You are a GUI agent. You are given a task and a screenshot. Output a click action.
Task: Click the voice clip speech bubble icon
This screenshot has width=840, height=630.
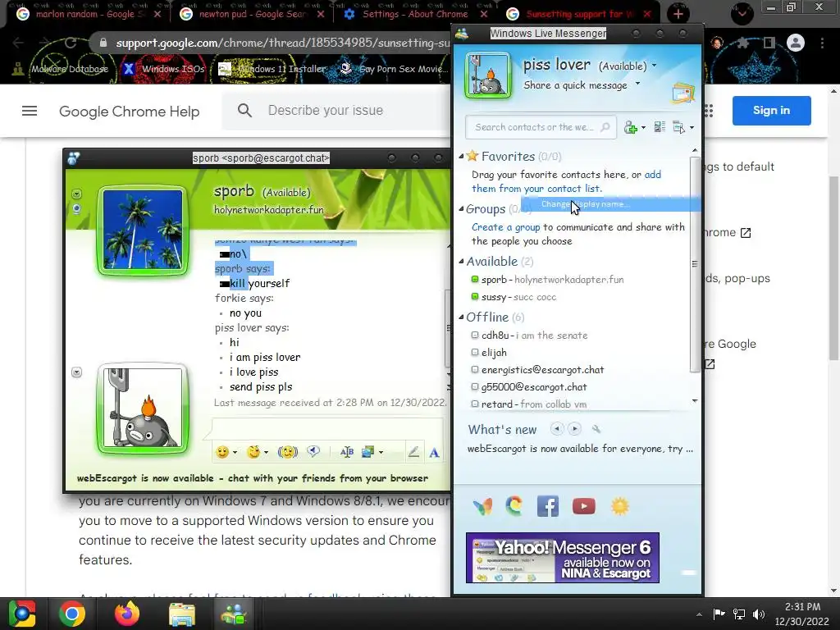pyautogui.click(x=313, y=452)
